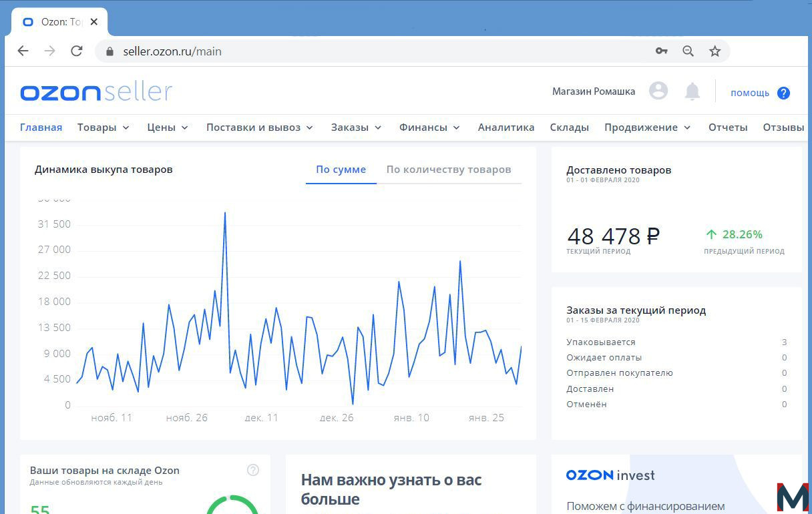
Task: Click the Нам важно узнать о вас больше heading
Action: (391, 489)
